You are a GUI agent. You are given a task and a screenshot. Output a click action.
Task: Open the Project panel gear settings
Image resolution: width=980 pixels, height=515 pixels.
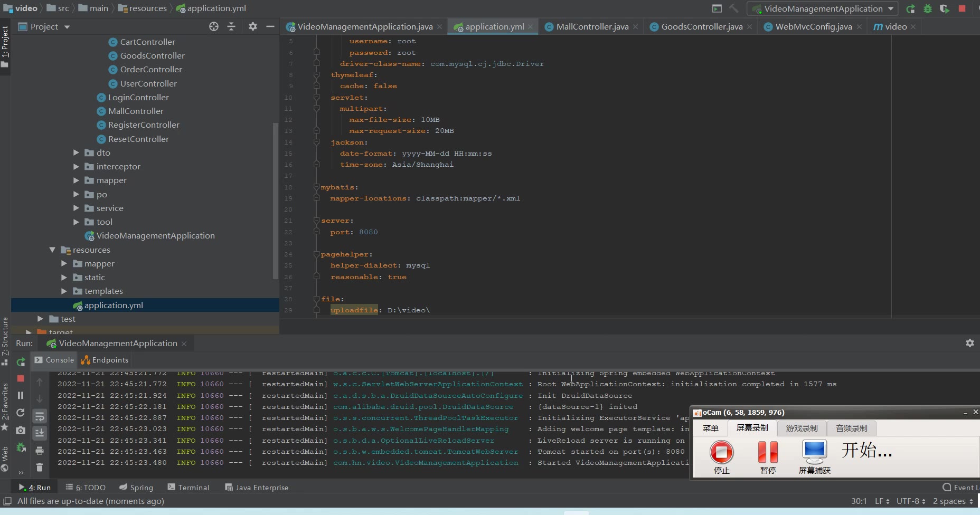point(253,26)
